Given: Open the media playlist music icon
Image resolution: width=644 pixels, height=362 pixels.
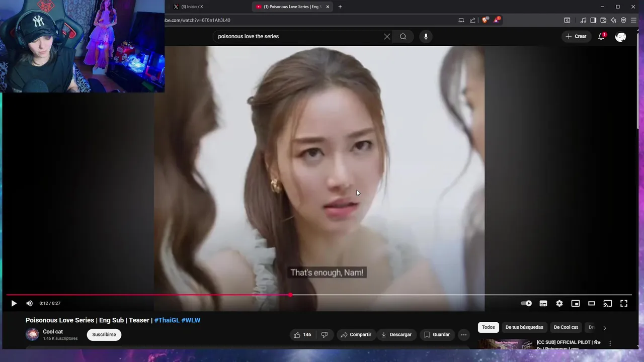Looking at the screenshot, I should point(583,20).
